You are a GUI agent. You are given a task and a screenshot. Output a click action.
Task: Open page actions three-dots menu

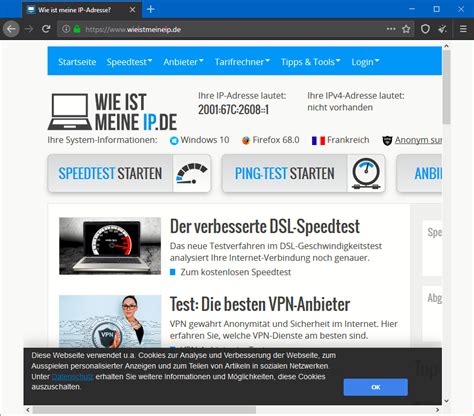[x=391, y=29]
